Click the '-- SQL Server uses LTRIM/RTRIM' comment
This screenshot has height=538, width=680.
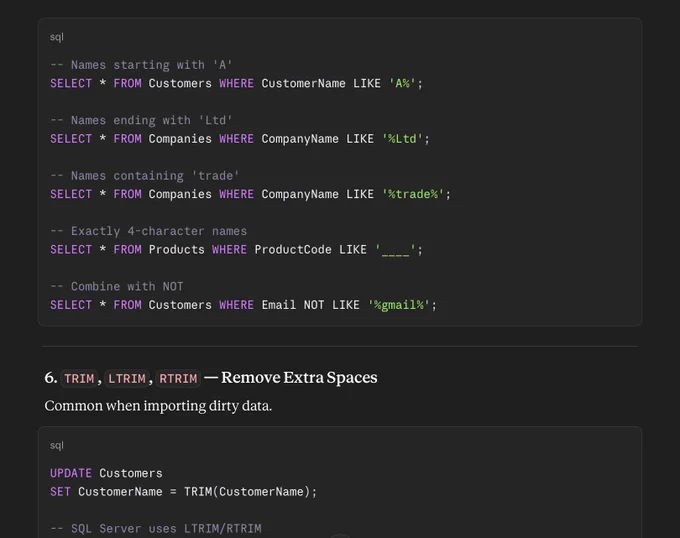tap(156, 528)
